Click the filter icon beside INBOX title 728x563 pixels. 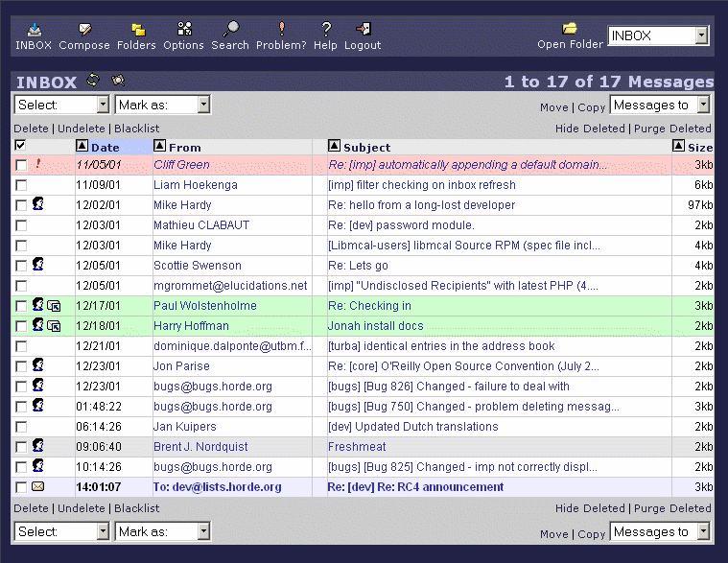(x=118, y=81)
